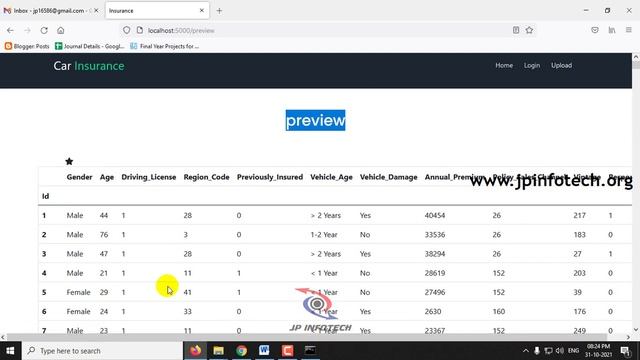Click annual premium value 38294
Screen dimensions: 640x360
(435, 254)
